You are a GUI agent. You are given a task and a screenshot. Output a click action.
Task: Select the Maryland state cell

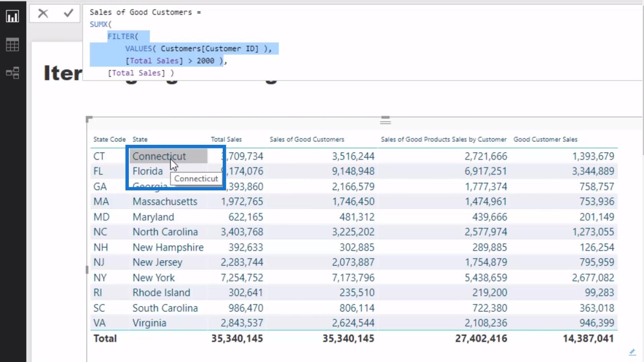[x=153, y=217]
